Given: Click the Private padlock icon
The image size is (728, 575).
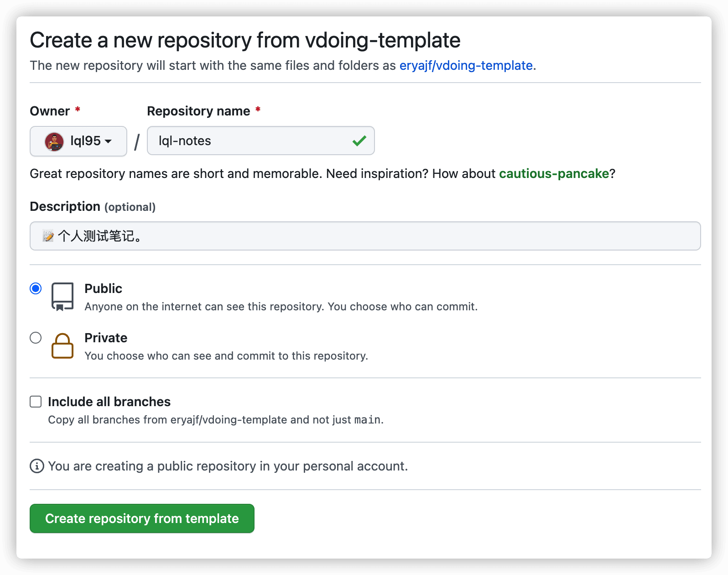Looking at the screenshot, I should pos(62,346).
